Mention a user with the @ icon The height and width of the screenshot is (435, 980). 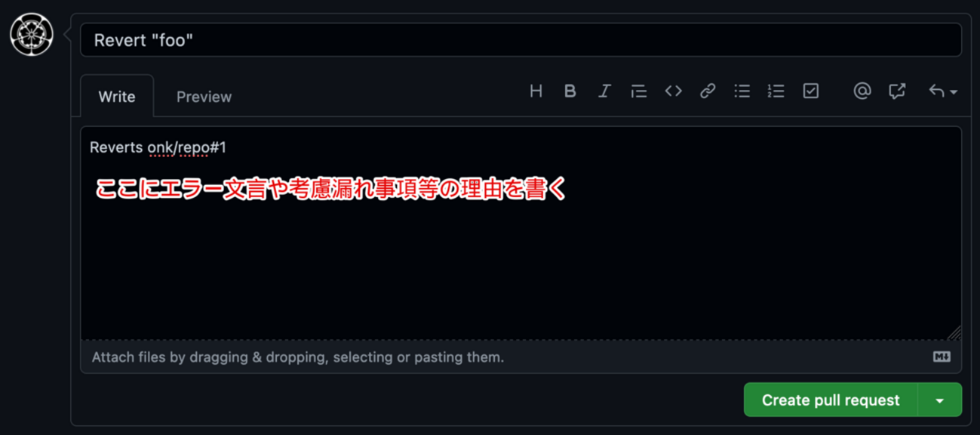pyautogui.click(x=862, y=91)
